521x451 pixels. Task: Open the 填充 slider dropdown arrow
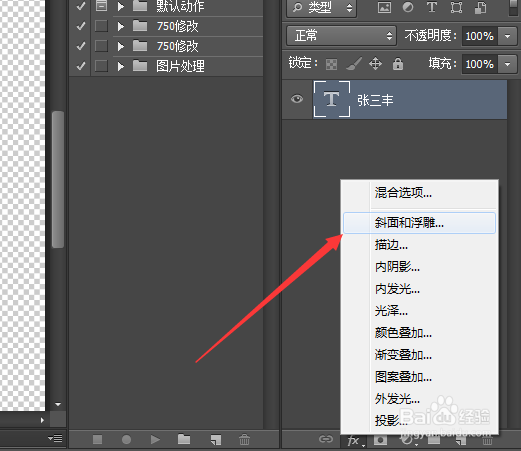[508, 64]
